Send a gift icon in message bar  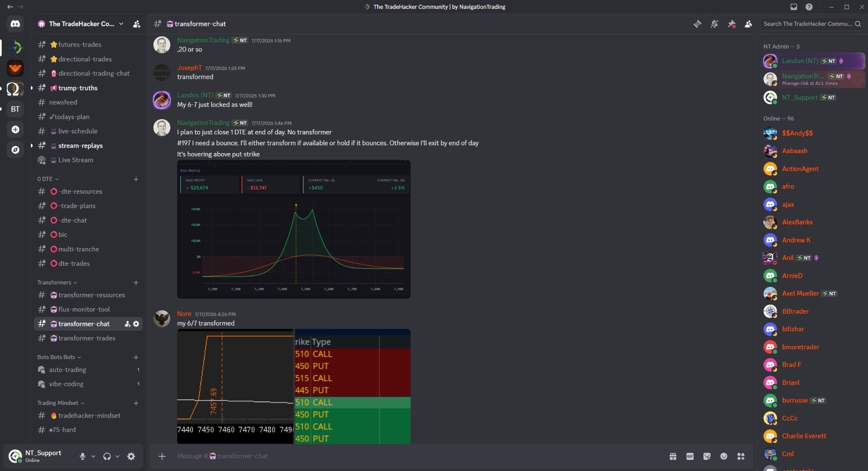(x=673, y=456)
